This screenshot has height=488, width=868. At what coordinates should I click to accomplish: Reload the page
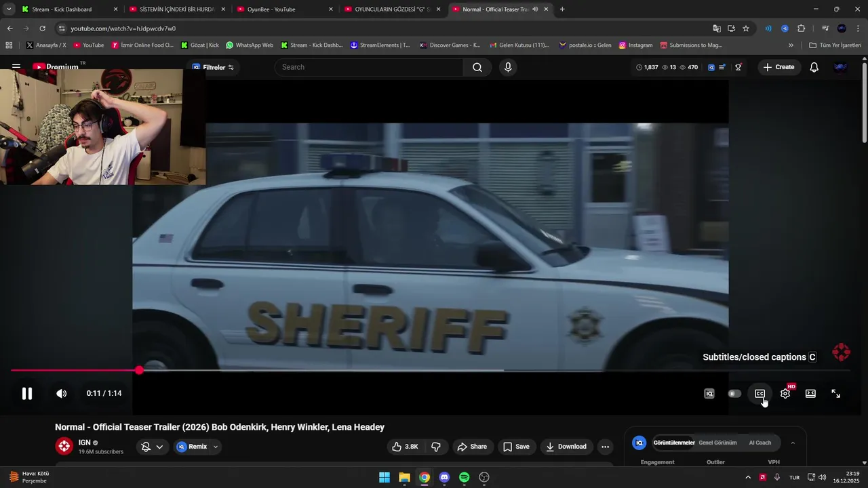[42, 28]
